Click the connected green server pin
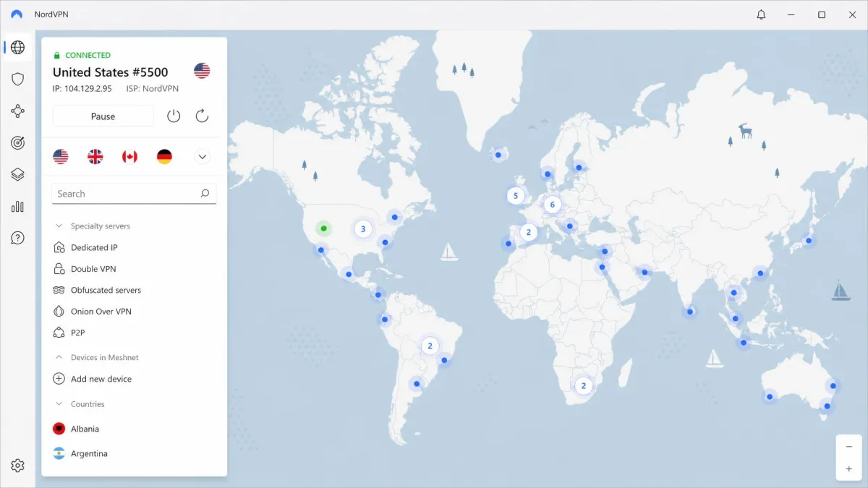Image resolution: width=868 pixels, height=488 pixels. (324, 228)
